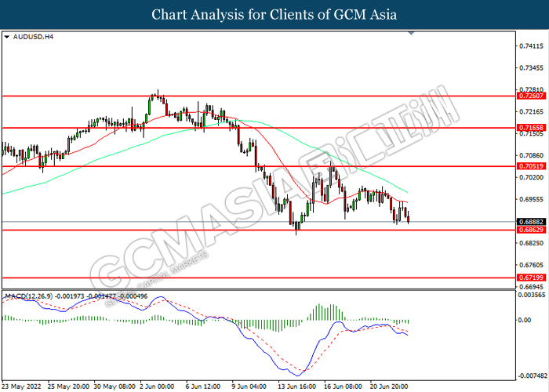Click the 20 Jun 20:00 time label
The width and height of the screenshot is (549, 392).
point(389,387)
